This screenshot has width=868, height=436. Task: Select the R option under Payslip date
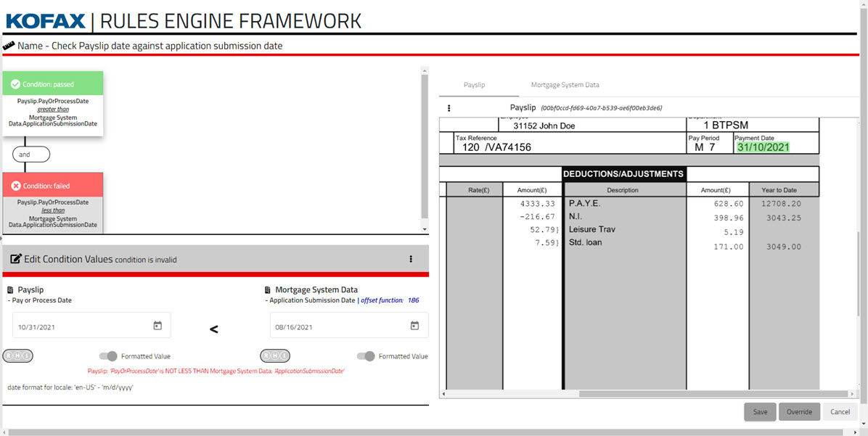coord(9,356)
